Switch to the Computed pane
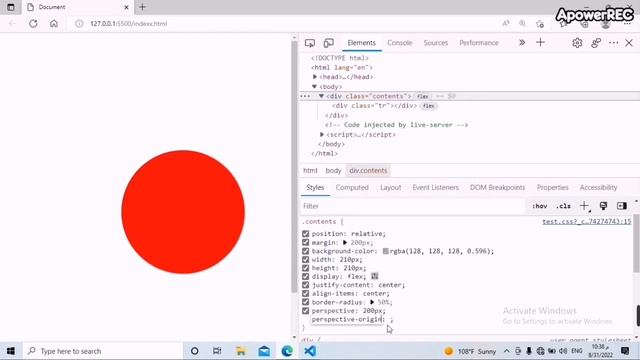Image resolution: width=640 pixels, height=360 pixels. (352, 187)
